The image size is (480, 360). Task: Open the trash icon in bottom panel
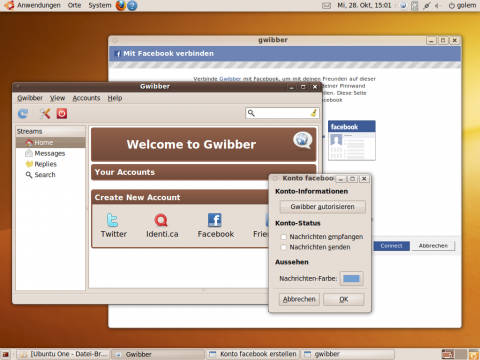pyautogui.click(x=474, y=354)
